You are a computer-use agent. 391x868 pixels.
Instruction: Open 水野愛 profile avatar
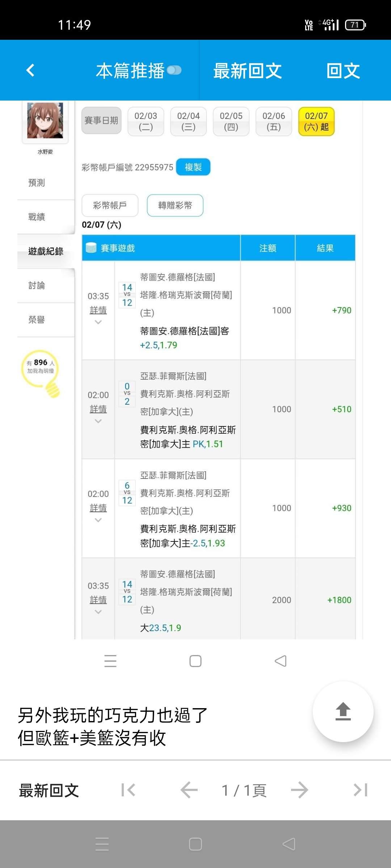coord(45,120)
